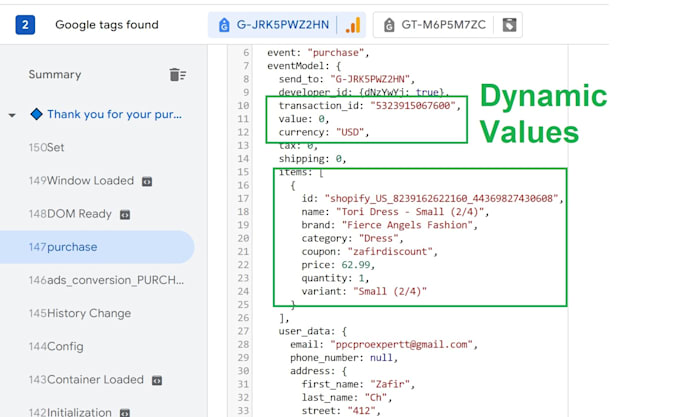
Task: Click the brand value "Fierce Angels Fashion"
Action: (407, 225)
